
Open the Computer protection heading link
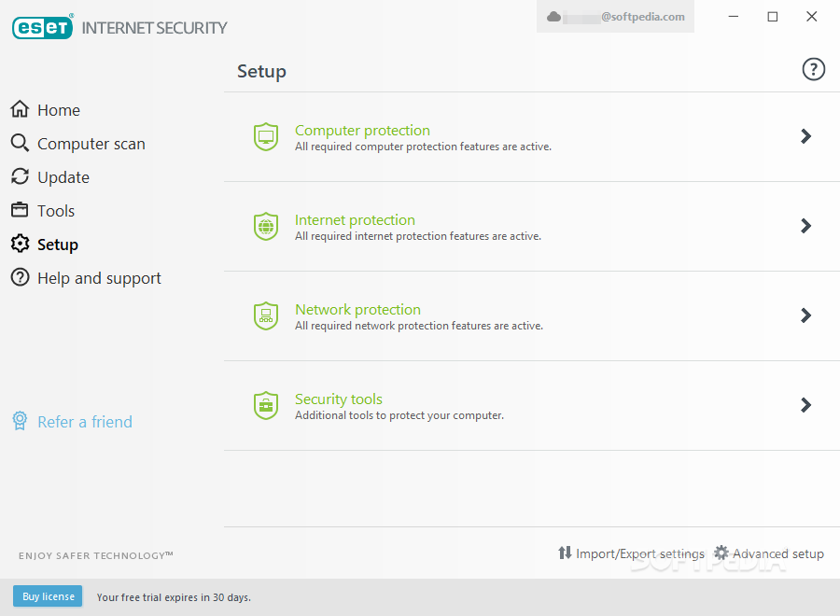[362, 130]
